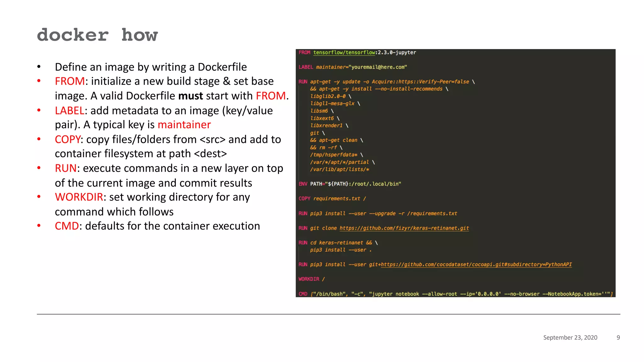This screenshot has height=362, width=644.
Task: Click the red LABEL keyword bullet
Action: (x=69, y=111)
